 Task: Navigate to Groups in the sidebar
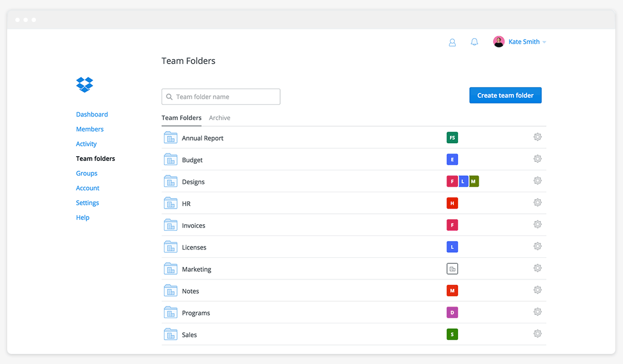(87, 173)
